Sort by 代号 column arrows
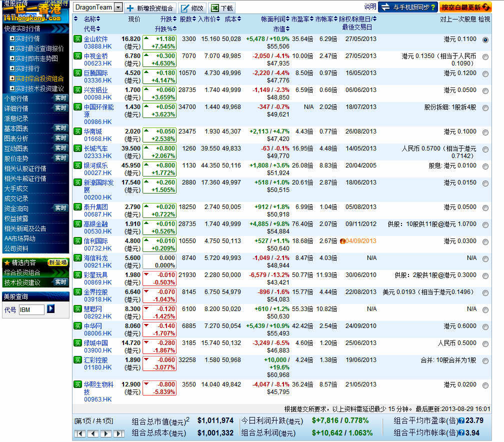The height and width of the screenshot is (442, 504). click(98, 29)
